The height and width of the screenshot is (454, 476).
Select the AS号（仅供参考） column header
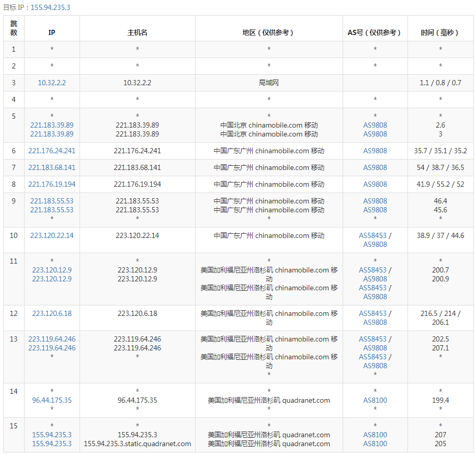tap(375, 28)
